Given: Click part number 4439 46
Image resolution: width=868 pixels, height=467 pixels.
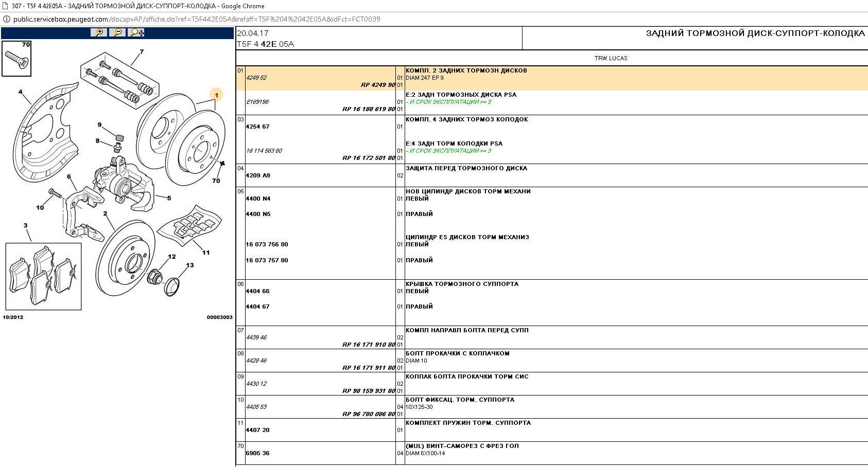Looking at the screenshot, I should click(x=256, y=338).
